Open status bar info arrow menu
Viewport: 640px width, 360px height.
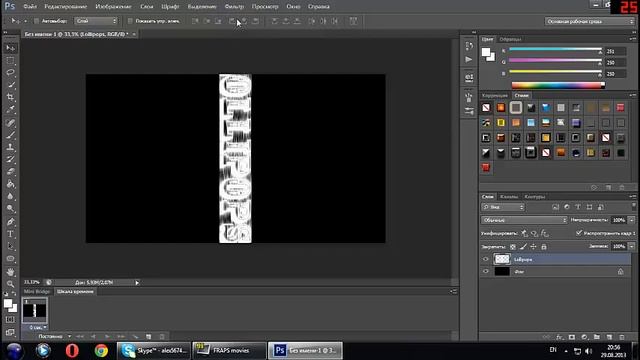[x=137, y=282]
